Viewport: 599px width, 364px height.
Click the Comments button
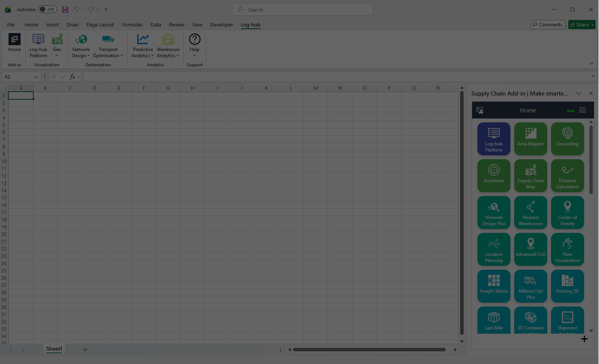click(x=548, y=25)
